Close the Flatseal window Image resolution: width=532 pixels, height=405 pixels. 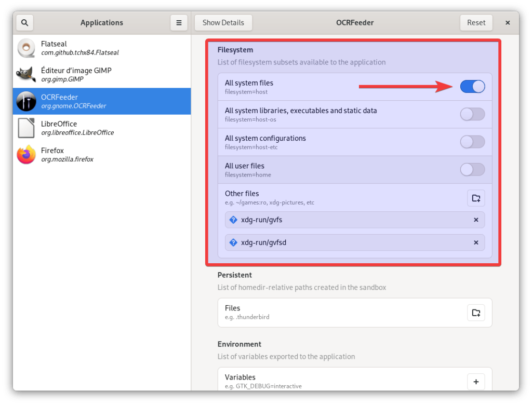pyautogui.click(x=508, y=23)
